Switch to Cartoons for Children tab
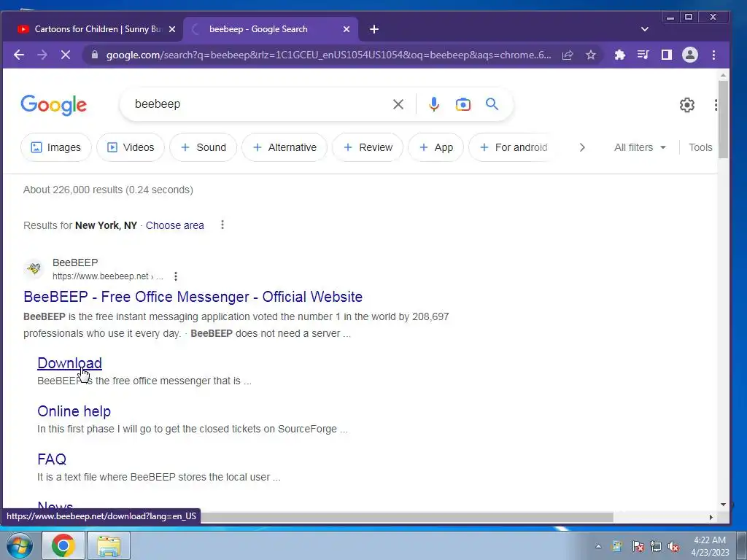Image resolution: width=747 pixels, height=560 pixels. (x=98, y=29)
